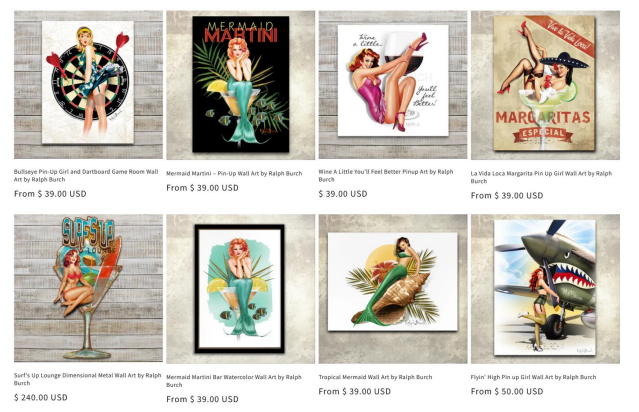This screenshot has height=412, width=639.
Task: Click the $ 39.00 USD price under Wine A Little
Action: point(343,194)
